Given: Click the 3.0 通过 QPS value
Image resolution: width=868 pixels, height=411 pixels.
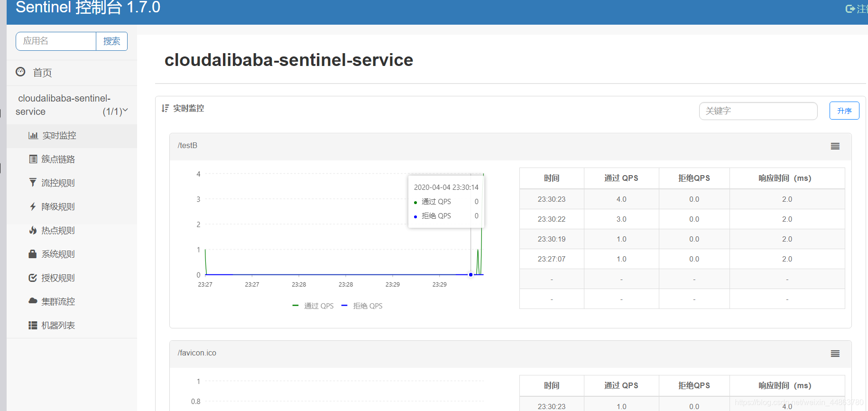Looking at the screenshot, I should click(x=621, y=219).
